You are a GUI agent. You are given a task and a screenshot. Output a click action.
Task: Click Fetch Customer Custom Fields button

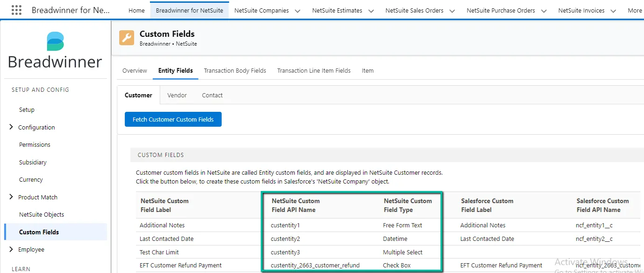173,119
